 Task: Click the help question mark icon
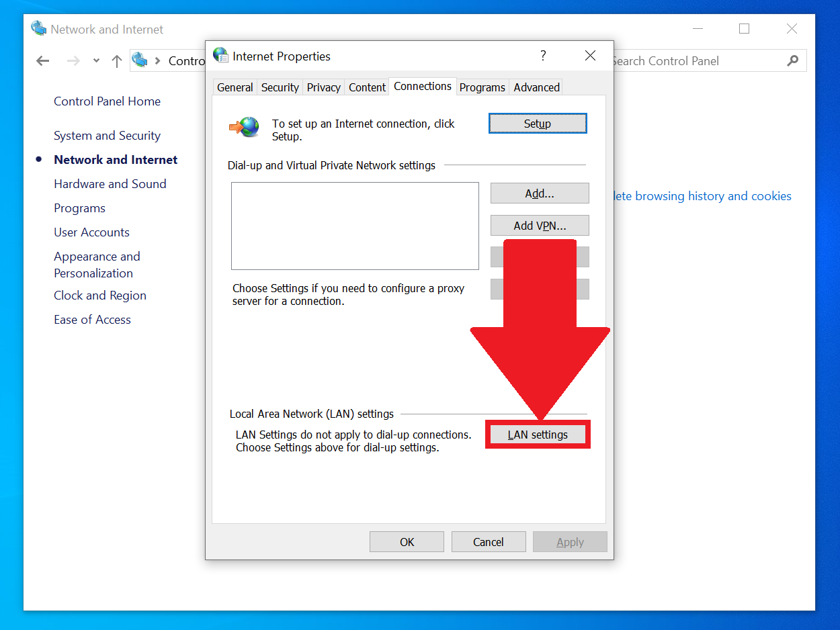543,56
